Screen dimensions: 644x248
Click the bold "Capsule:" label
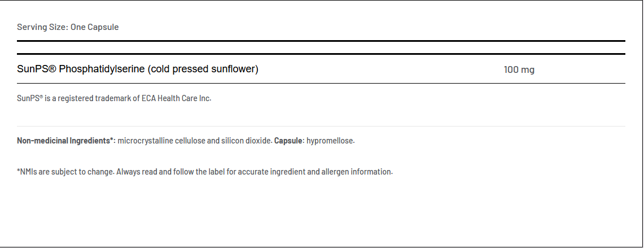(289, 140)
